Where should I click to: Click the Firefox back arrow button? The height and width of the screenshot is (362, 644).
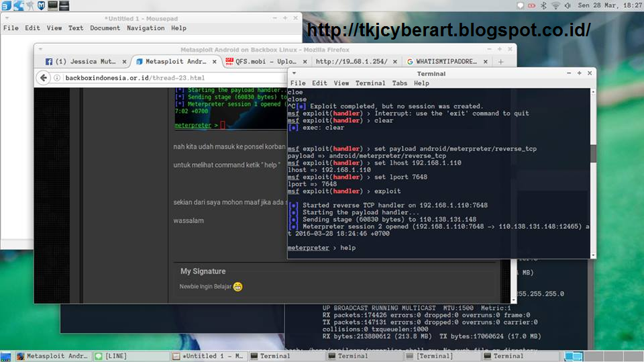44,78
